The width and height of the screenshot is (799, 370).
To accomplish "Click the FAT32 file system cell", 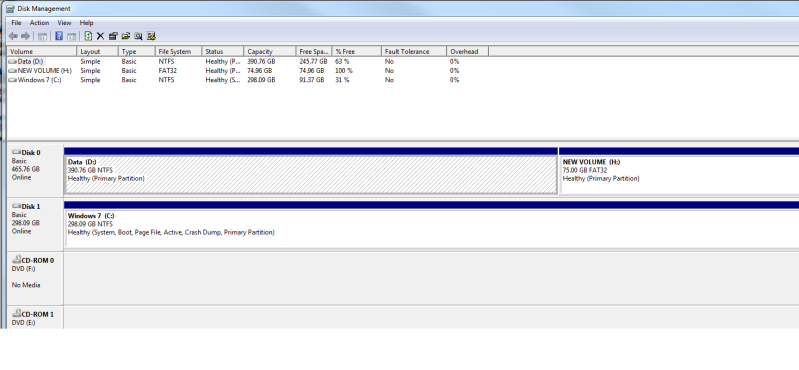I will (168, 71).
